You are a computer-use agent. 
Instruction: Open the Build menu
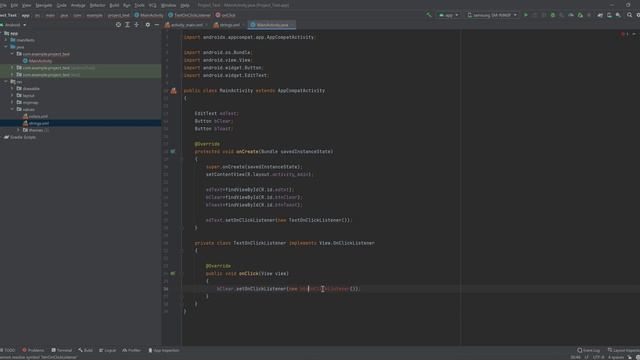[x=114, y=5]
